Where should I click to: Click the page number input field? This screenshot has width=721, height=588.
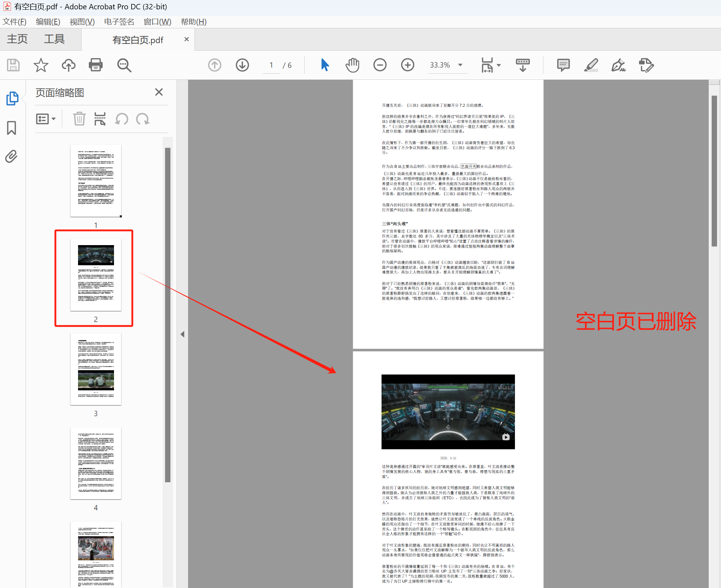(271, 65)
